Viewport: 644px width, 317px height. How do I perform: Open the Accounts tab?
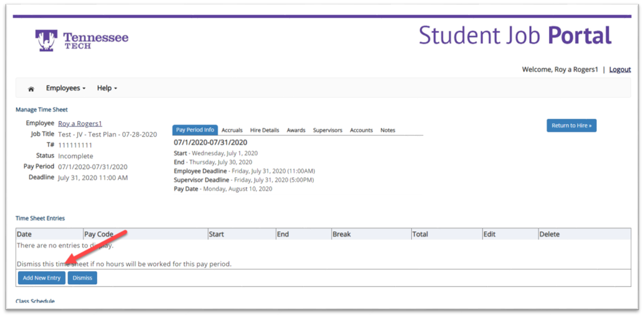[361, 130]
